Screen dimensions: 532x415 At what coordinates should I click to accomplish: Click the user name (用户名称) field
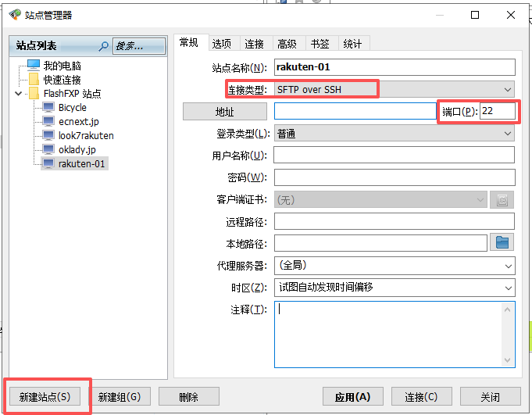(x=395, y=155)
